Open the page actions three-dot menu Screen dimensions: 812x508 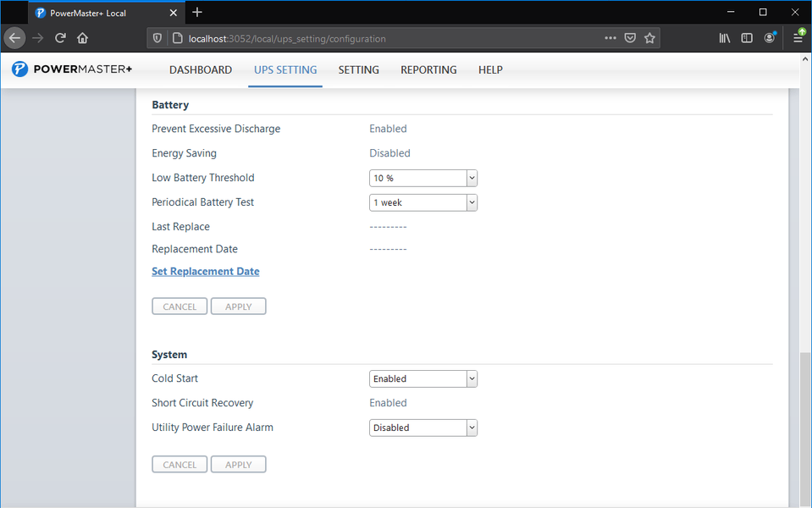click(x=610, y=38)
